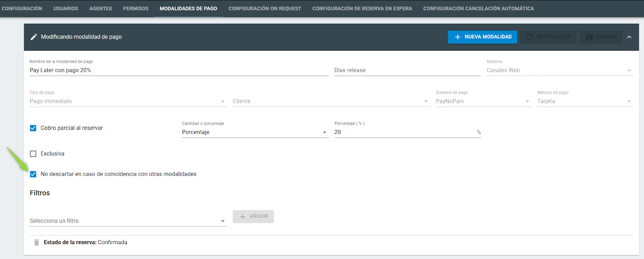This screenshot has width=644, height=259.
Task: Click the plus icon in Nueva Modalidad
Action: click(x=458, y=37)
